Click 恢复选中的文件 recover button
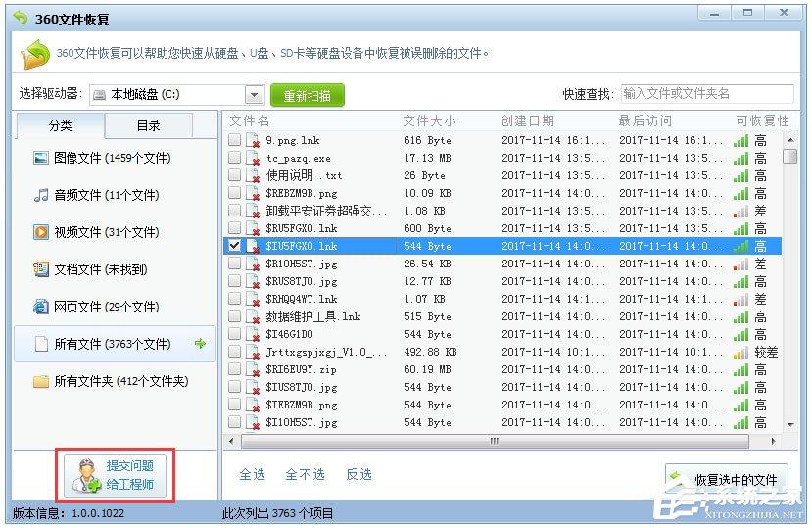 [x=727, y=480]
